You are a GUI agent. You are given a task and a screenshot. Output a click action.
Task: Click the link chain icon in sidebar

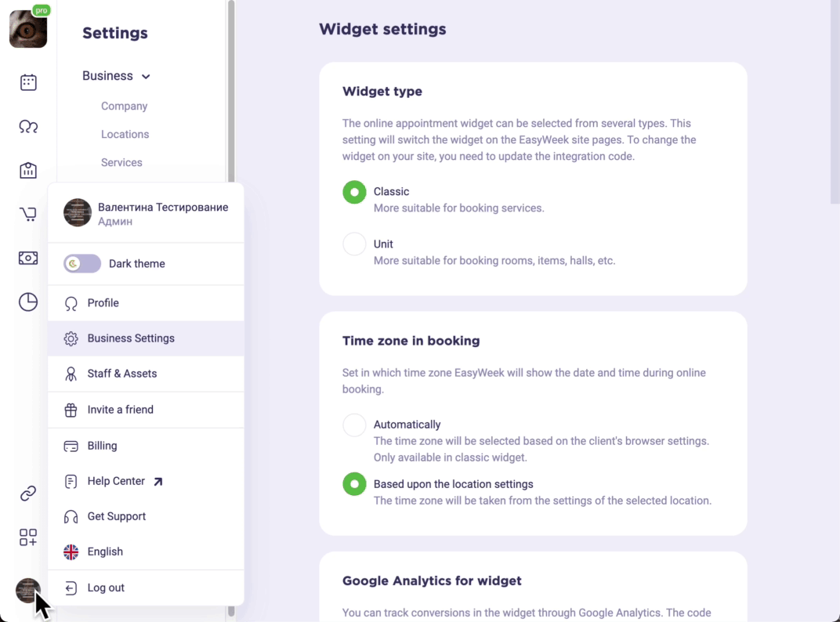point(28,493)
